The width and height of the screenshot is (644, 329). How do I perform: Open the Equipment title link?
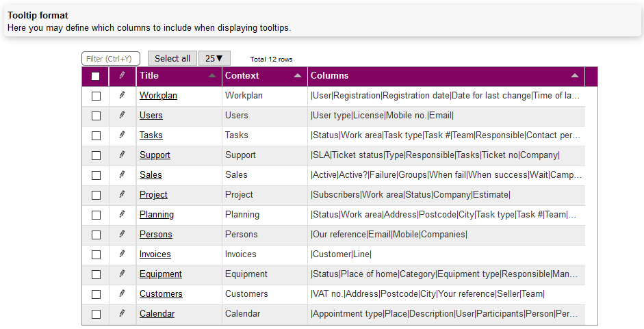pos(160,274)
